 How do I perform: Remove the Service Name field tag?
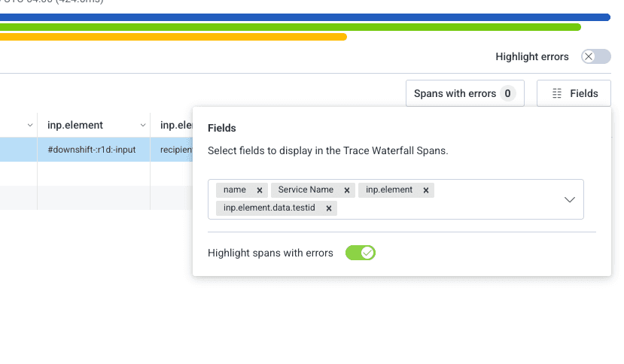click(346, 191)
